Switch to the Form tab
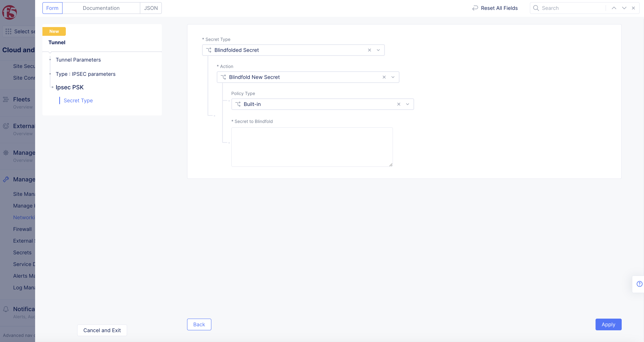This screenshot has height=342, width=644. (52, 8)
